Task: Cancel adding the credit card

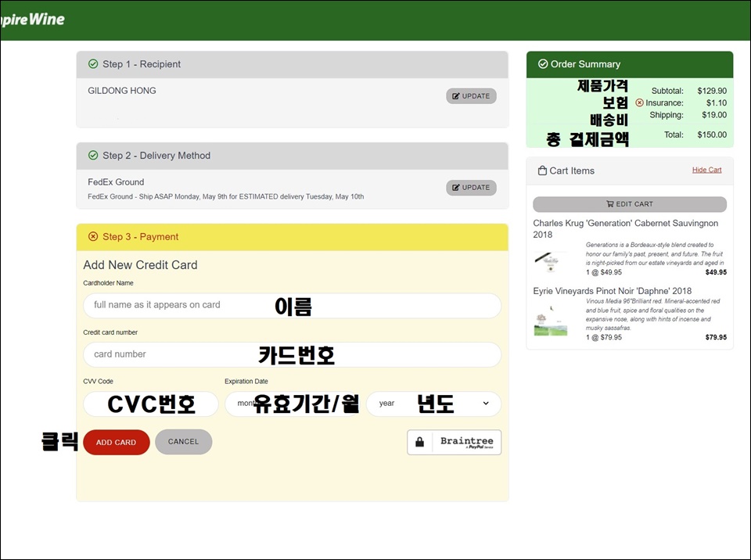Action: click(183, 442)
